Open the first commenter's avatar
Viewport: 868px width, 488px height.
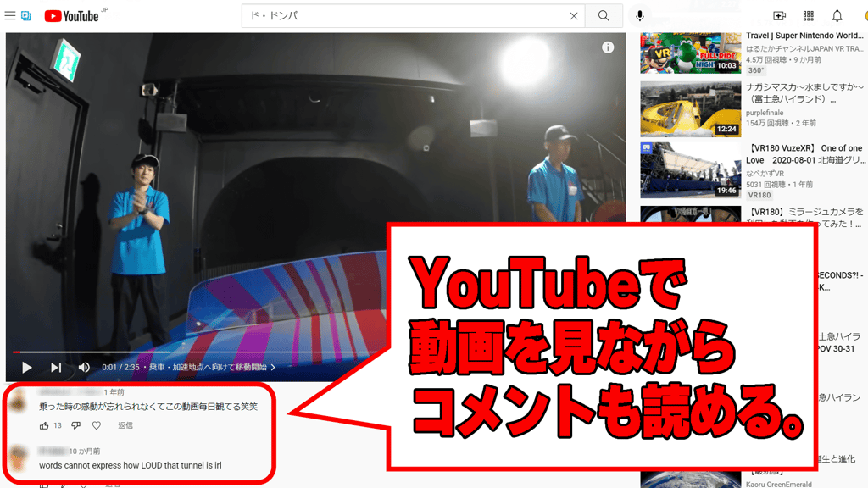(18, 401)
